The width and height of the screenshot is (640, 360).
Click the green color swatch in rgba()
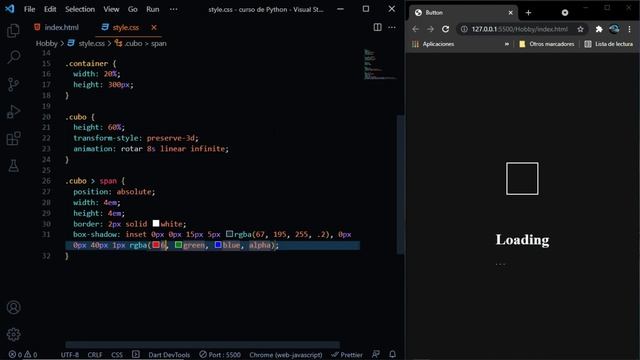(x=178, y=244)
